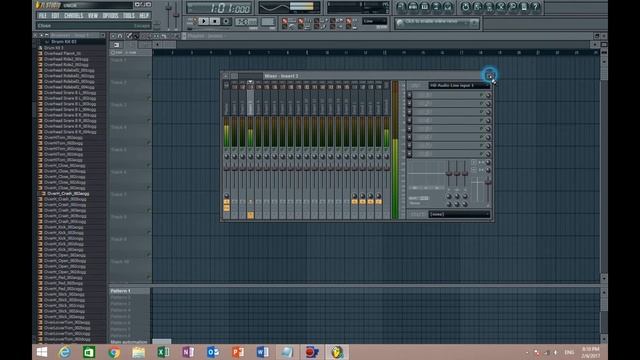Open the mixer output (none) dropdown
The height and width of the screenshot is (360, 640).
459,214
